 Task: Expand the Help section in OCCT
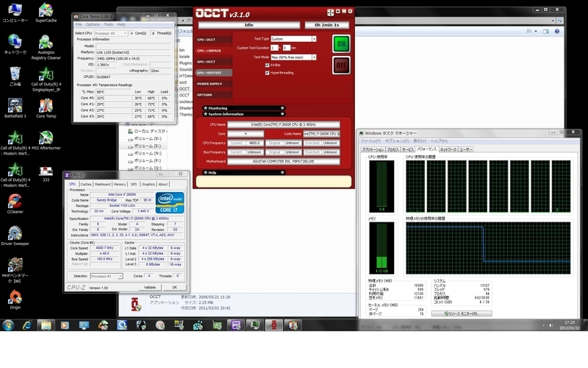coord(282,172)
